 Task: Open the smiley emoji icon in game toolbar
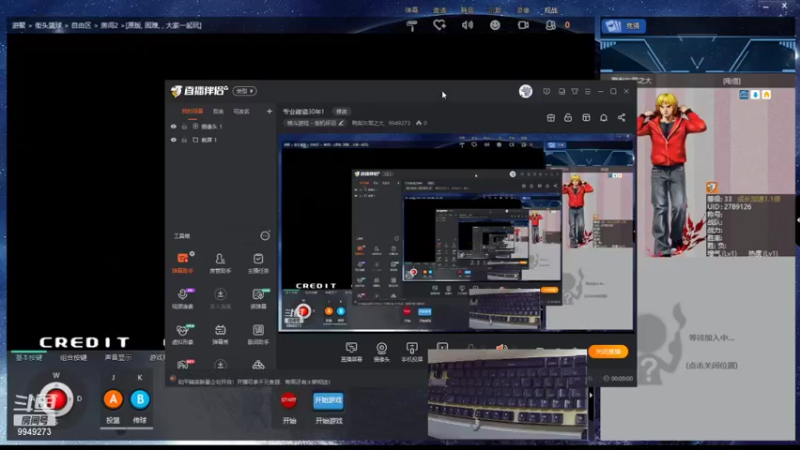click(x=495, y=25)
